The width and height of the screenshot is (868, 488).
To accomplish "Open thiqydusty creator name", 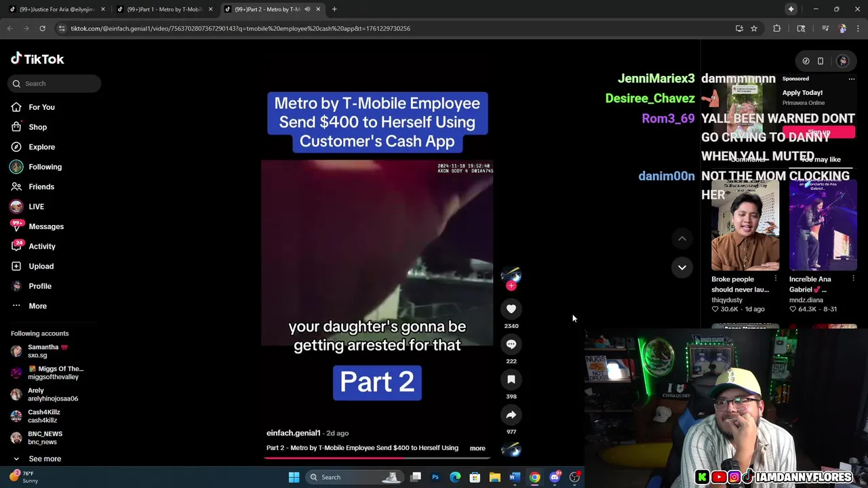I will point(727,300).
